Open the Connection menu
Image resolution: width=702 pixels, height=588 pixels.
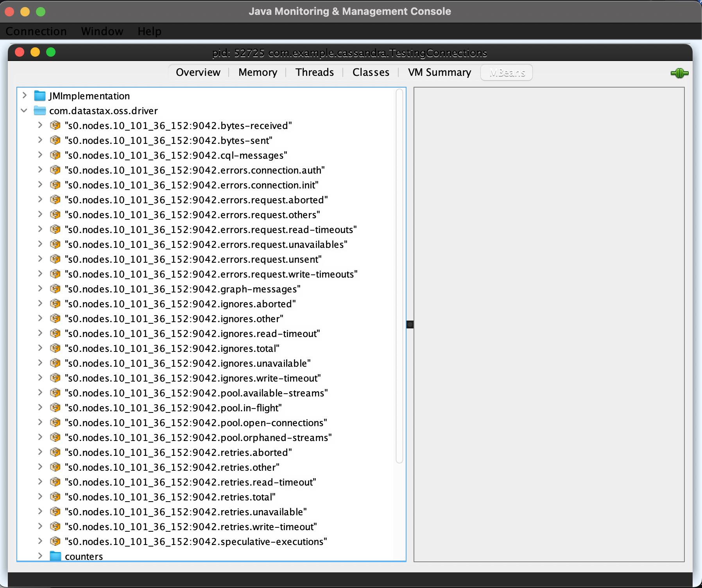[36, 31]
